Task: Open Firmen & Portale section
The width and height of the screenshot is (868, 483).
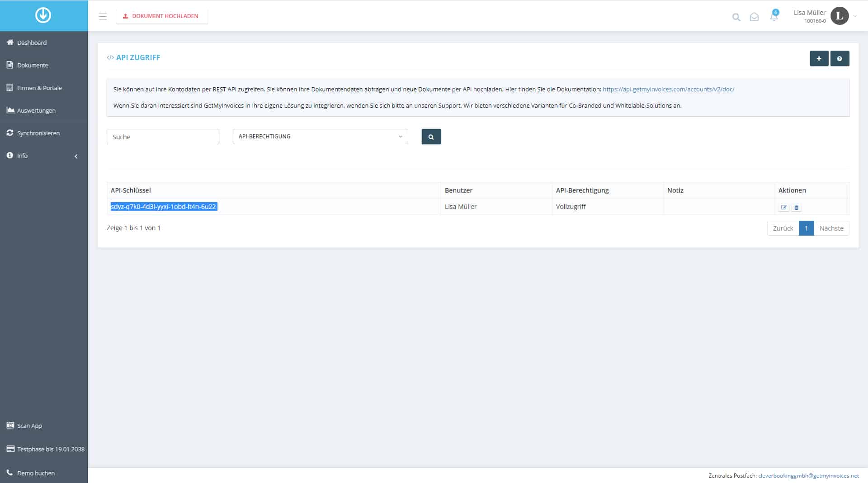Action: (44, 88)
